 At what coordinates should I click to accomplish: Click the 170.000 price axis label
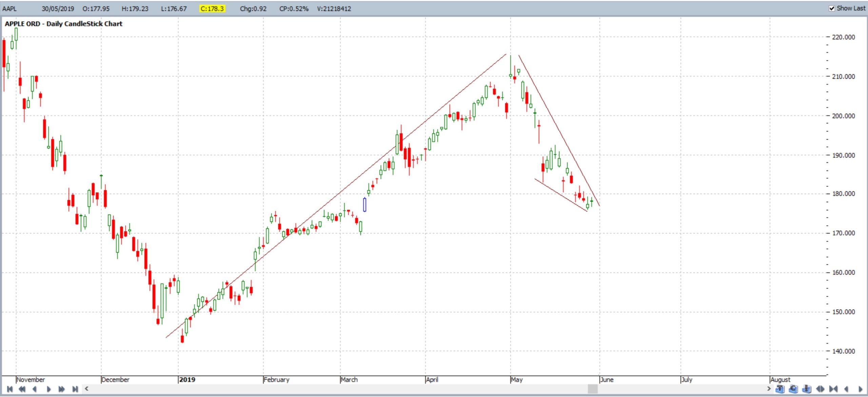click(x=843, y=233)
